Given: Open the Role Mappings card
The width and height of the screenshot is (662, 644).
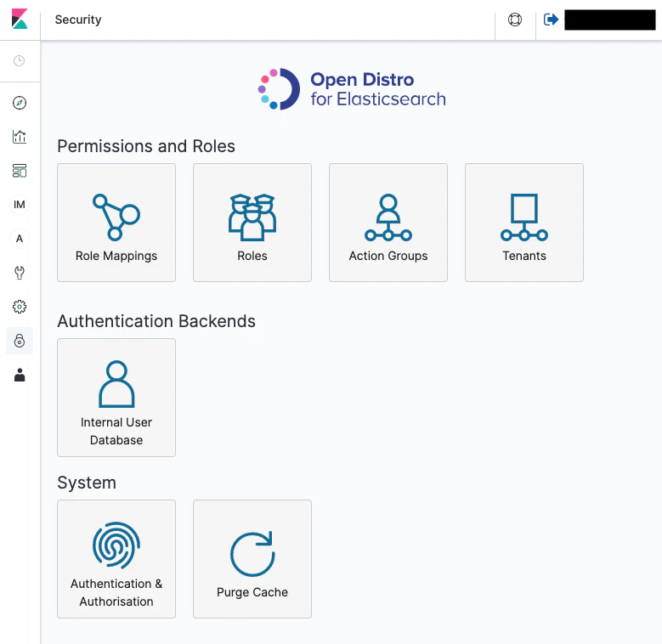Looking at the screenshot, I should [x=116, y=223].
